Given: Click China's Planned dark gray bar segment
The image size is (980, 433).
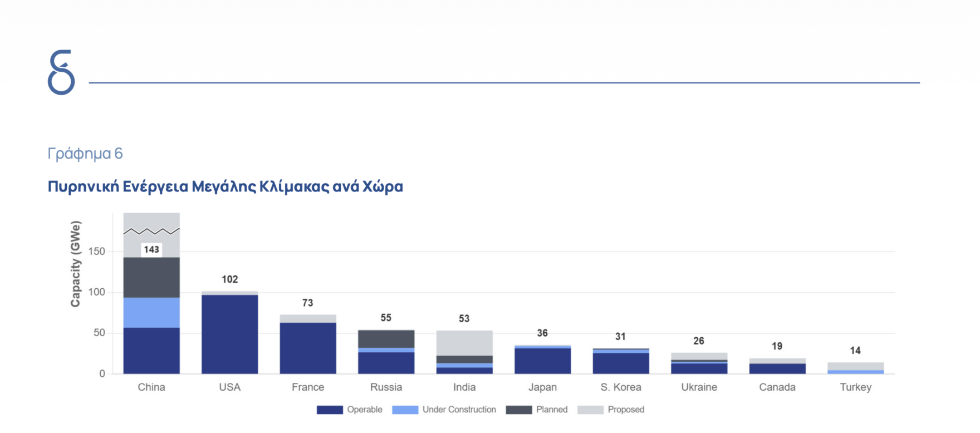Looking at the screenshot, I should [151, 277].
